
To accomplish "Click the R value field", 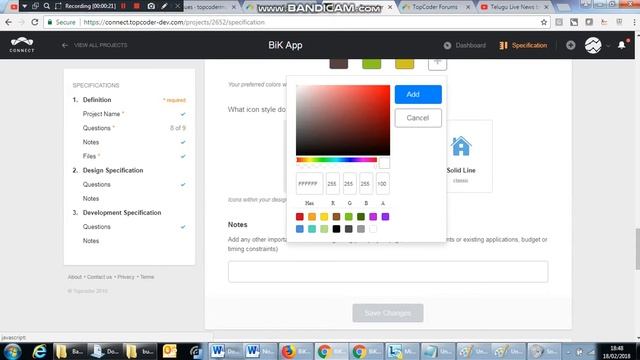I will 332,184.
